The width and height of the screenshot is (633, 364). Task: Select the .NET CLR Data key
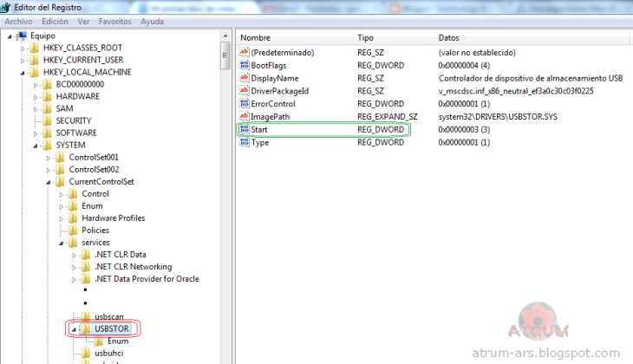click(x=121, y=255)
